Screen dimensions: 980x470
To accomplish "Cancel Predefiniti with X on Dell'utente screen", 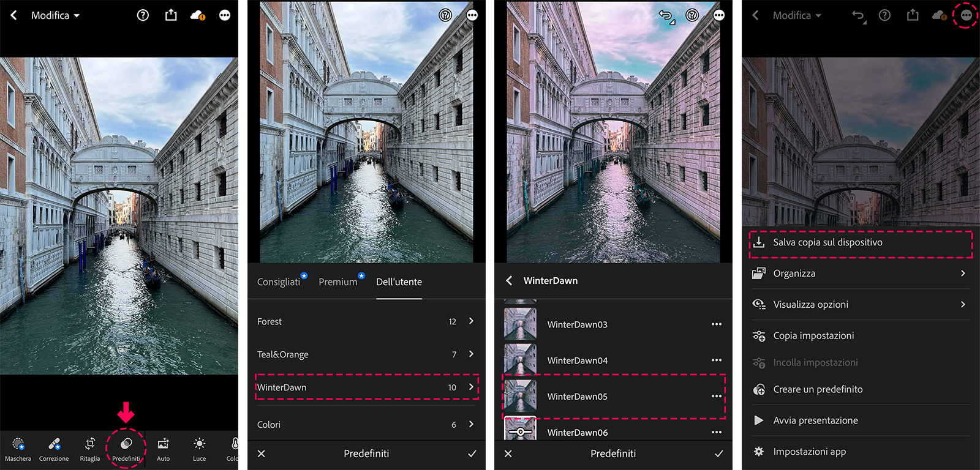I will (x=262, y=453).
